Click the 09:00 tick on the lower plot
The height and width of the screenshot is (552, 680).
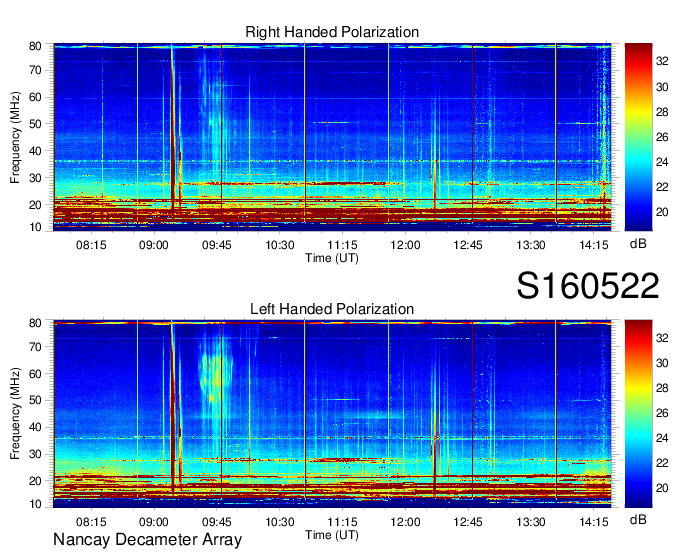point(154,522)
